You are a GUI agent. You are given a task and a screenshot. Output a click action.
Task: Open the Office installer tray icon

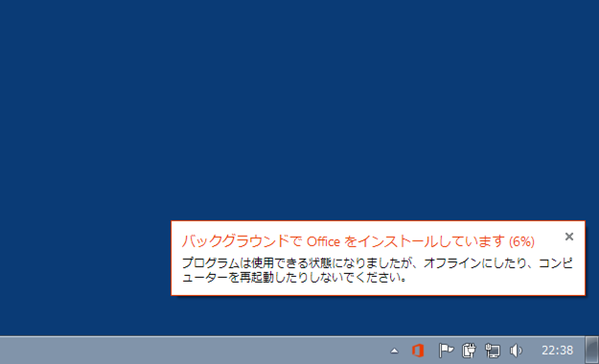pos(418,351)
